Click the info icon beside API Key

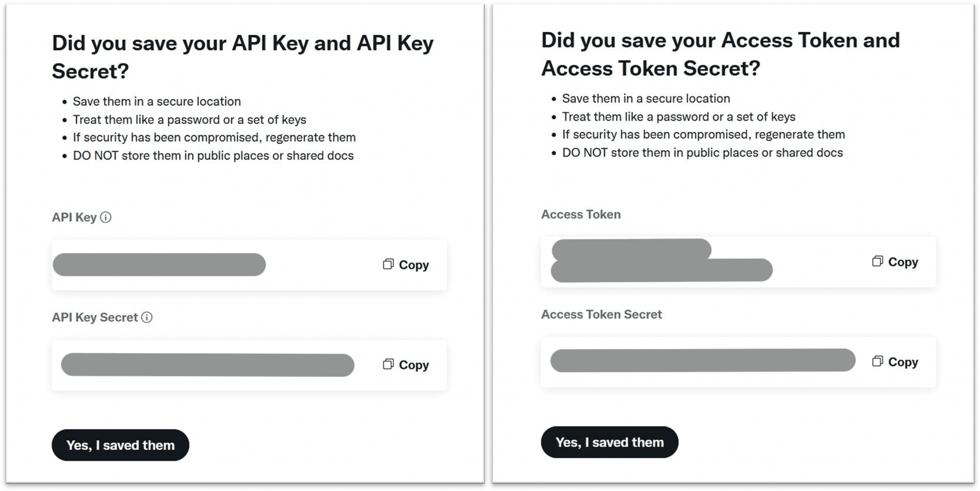click(106, 217)
